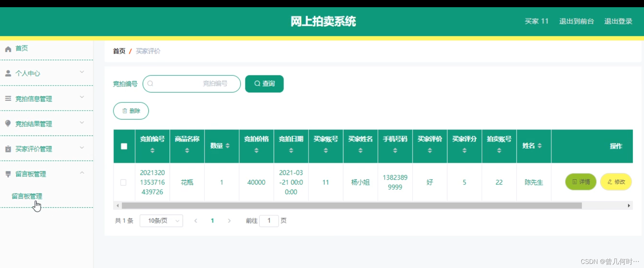Sort by 姓名 column arrows
Viewport: 644px width, 268px height.
[x=540, y=146]
